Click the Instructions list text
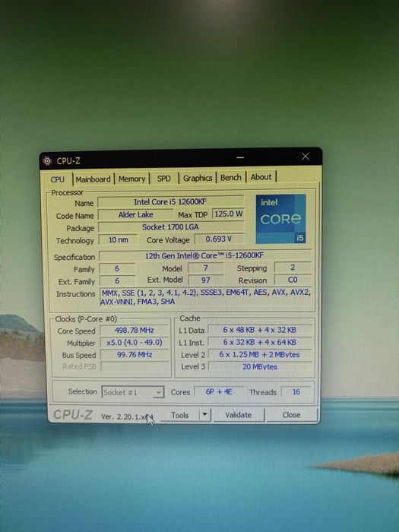 click(206, 297)
